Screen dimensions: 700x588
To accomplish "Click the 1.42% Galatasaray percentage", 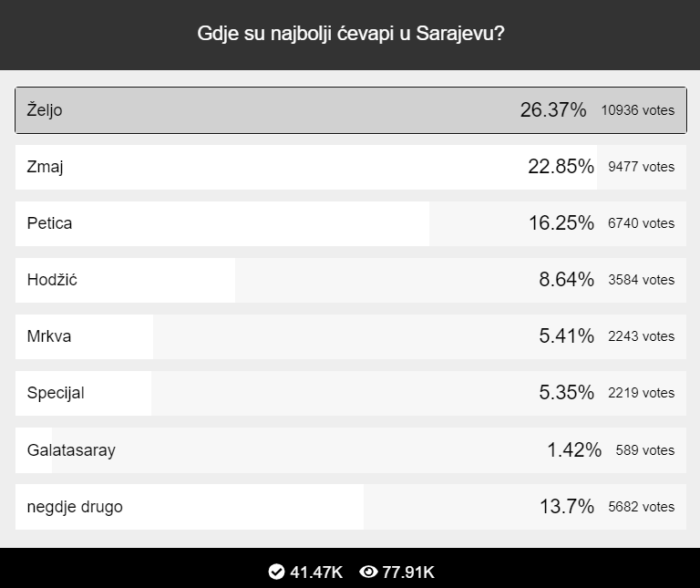I will [574, 449].
